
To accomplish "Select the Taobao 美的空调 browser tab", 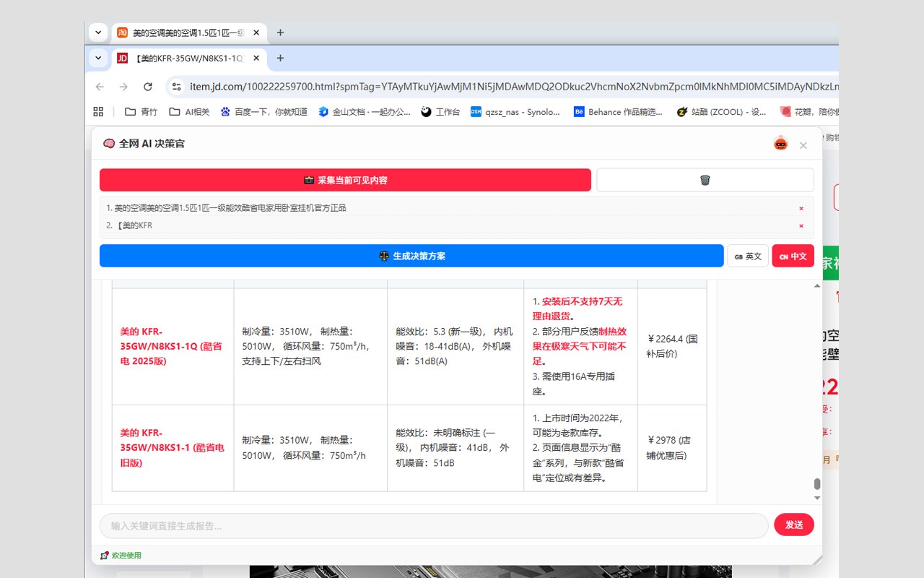I will (188, 33).
